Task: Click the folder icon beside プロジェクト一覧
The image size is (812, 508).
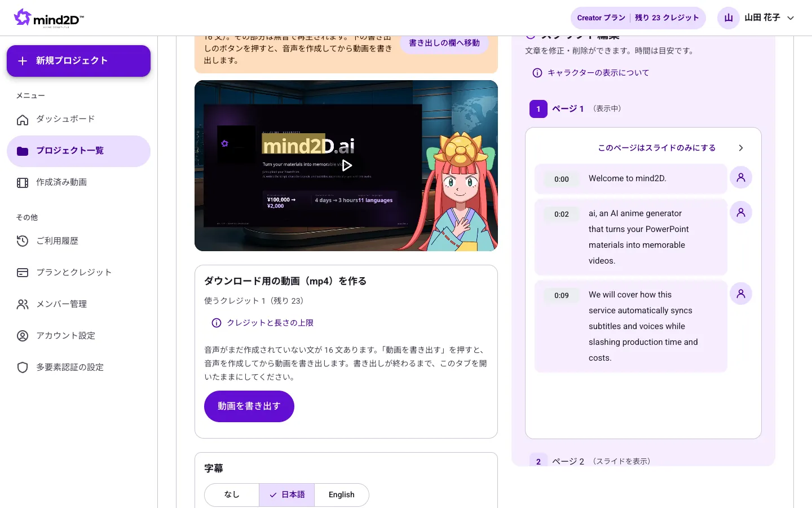Action: click(x=23, y=151)
